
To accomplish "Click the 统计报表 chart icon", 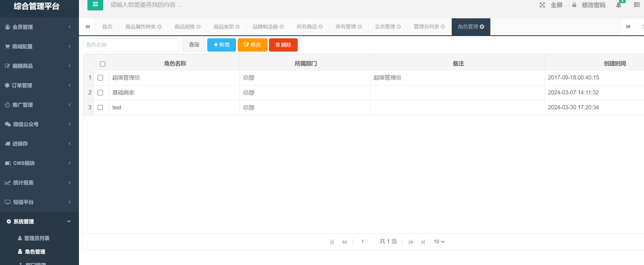I will click(8, 183).
